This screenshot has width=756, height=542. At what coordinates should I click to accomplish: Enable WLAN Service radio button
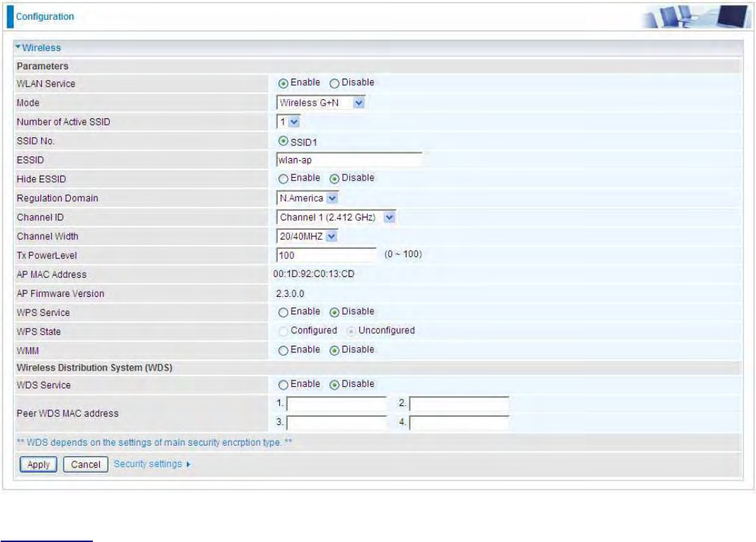click(283, 84)
